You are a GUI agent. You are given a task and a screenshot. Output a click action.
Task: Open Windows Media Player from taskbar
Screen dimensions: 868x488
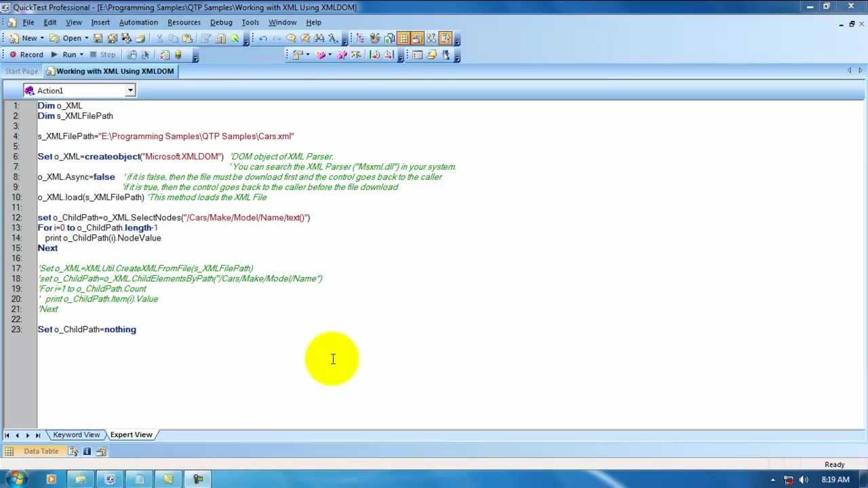(x=51, y=479)
